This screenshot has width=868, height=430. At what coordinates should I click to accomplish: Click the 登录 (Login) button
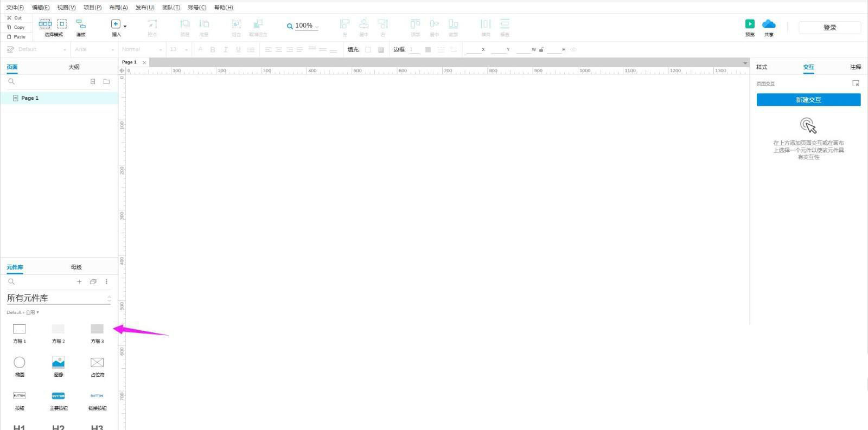[x=829, y=27]
